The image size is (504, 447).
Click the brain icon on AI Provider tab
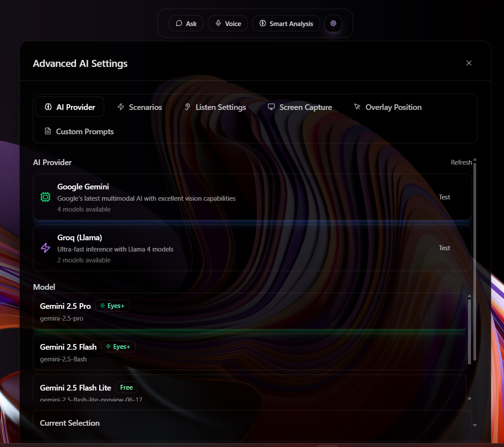[x=48, y=106]
